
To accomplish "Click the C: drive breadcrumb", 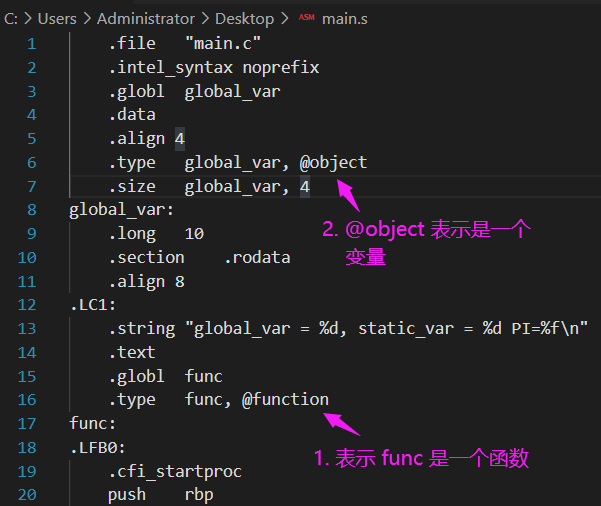I will 11,19.
